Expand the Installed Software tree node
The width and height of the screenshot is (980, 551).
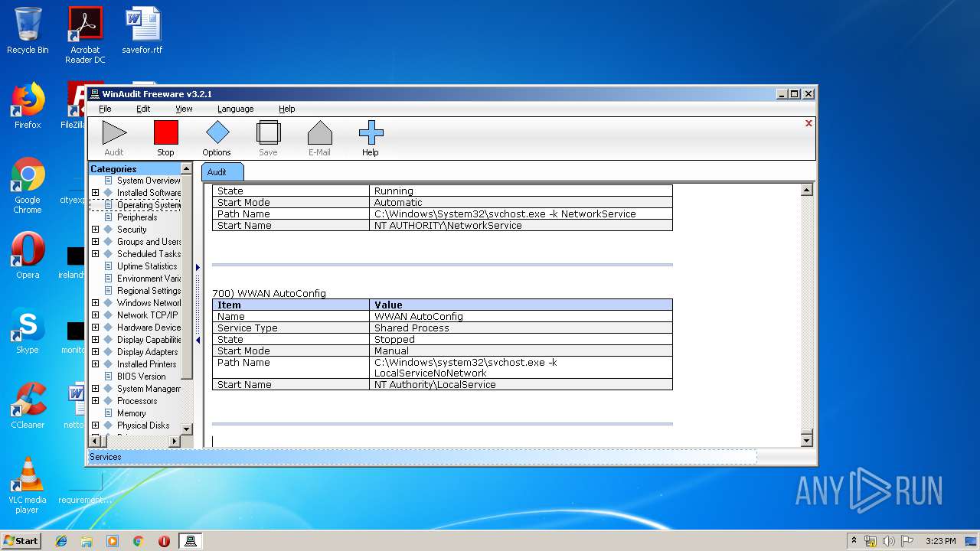tap(95, 193)
